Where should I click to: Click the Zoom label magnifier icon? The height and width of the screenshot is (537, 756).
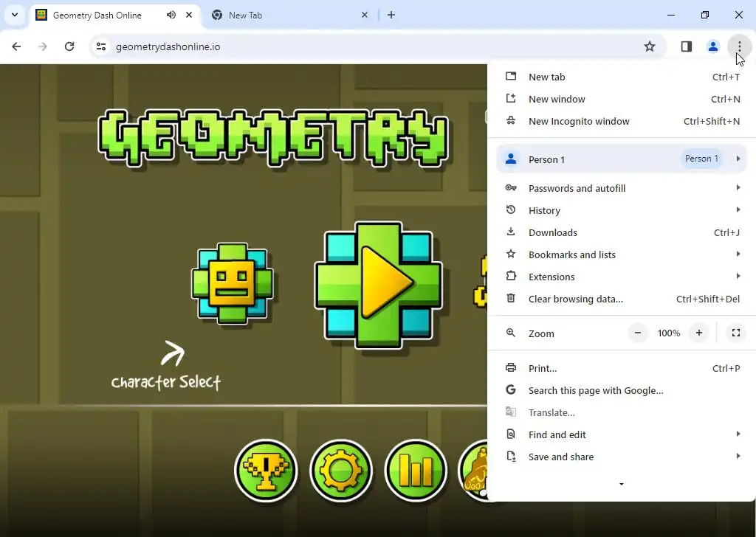[511, 333]
